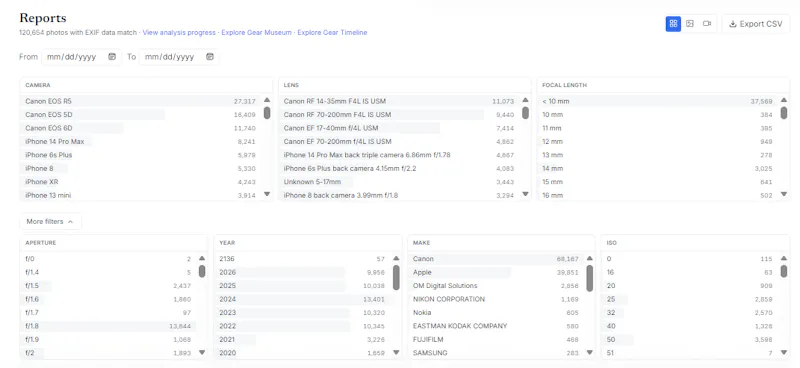Filter by year 2024
This screenshot has height=368, width=800.
pyautogui.click(x=302, y=299)
